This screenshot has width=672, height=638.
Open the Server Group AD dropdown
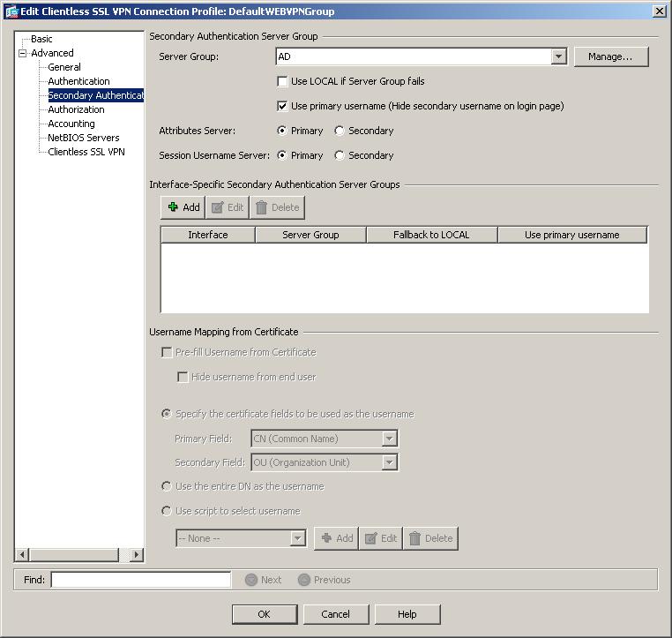click(558, 56)
